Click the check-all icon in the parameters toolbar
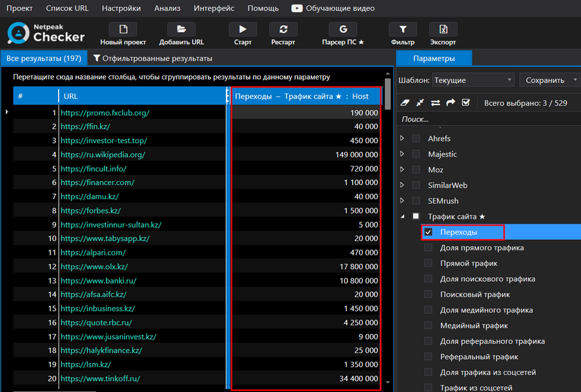The height and width of the screenshot is (392, 581). 466,103
